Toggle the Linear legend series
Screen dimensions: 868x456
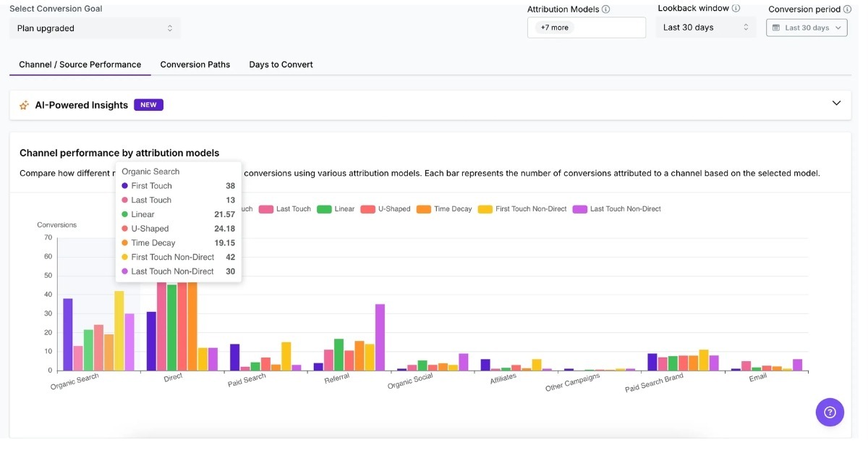336,209
